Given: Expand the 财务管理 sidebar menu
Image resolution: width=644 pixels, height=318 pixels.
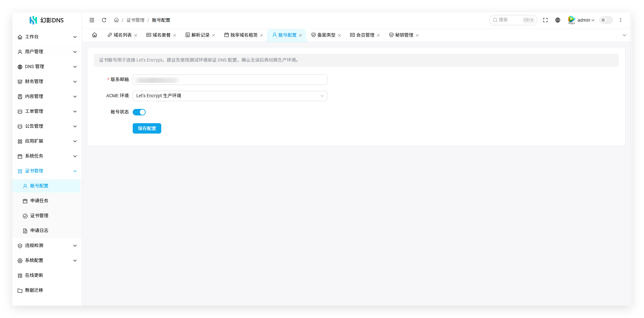Looking at the screenshot, I should click(x=47, y=82).
